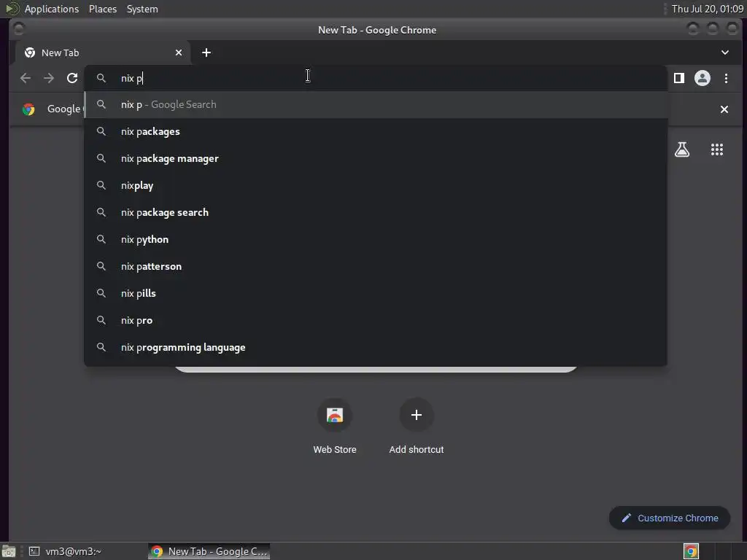
Task: Choose suggestion 'nix patterson'
Action: [x=376, y=267]
